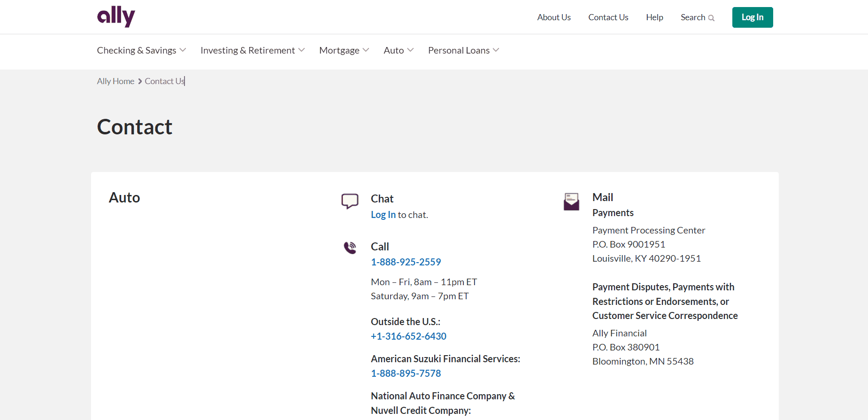The width and height of the screenshot is (868, 420).
Task: Call the 1-888-925-2559 number link
Action: 406,262
